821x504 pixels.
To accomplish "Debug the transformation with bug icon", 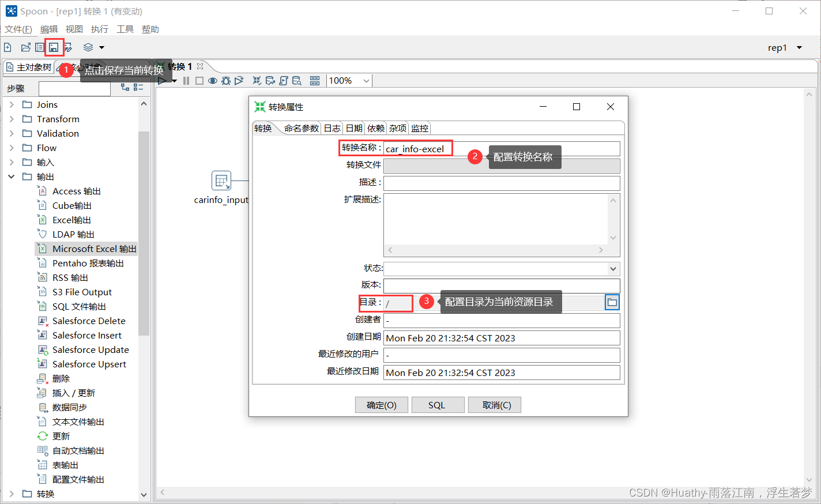I will pyautogui.click(x=226, y=81).
